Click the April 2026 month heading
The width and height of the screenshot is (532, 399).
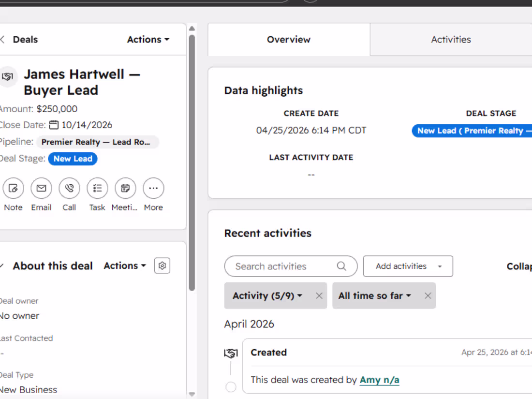point(249,324)
